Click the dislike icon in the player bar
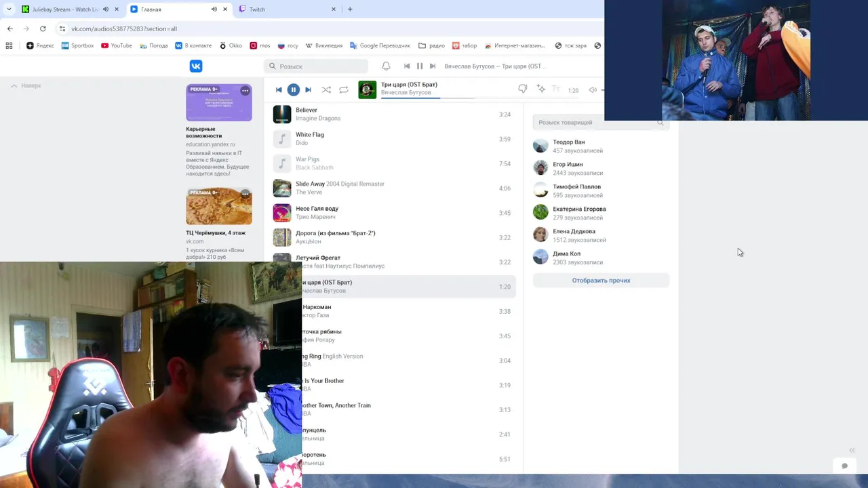 522,89
